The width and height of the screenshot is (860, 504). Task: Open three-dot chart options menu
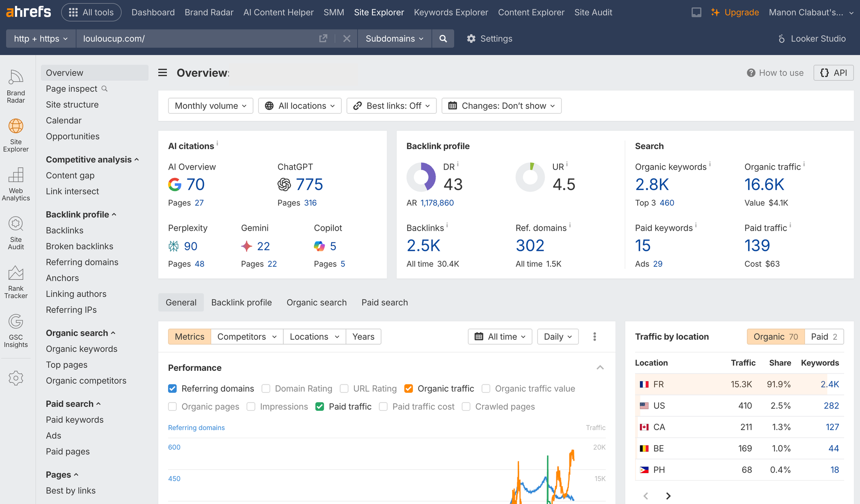pyautogui.click(x=595, y=337)
